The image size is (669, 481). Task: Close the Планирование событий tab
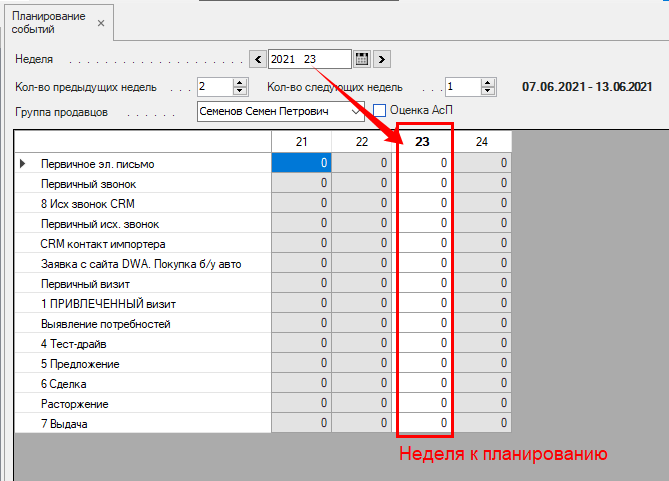pyautogui.click(x=100, y=22)
